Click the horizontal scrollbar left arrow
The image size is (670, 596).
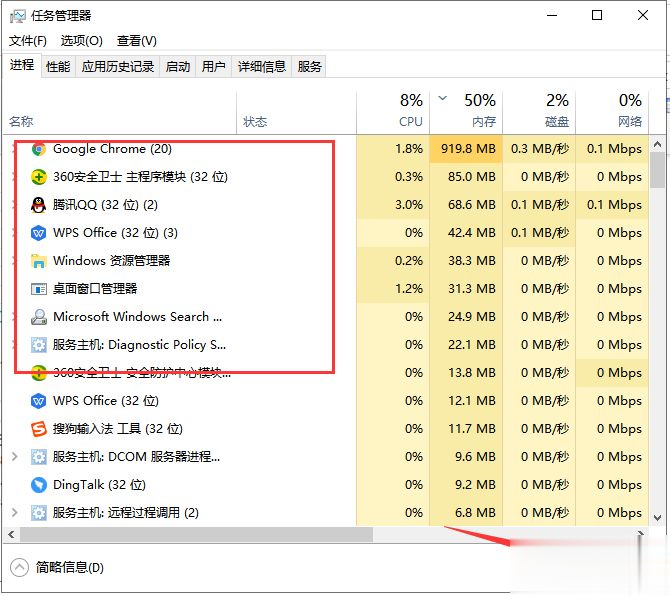pos(12,534)
